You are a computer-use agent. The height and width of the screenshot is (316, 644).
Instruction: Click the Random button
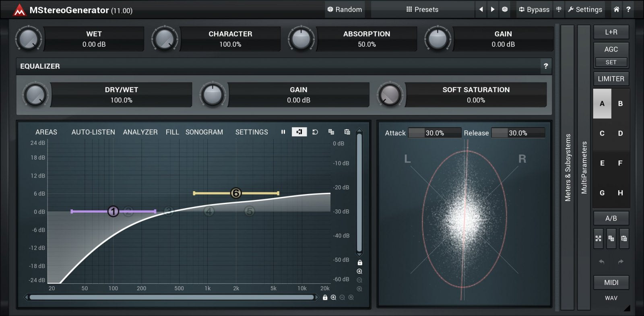click(345, 9)
